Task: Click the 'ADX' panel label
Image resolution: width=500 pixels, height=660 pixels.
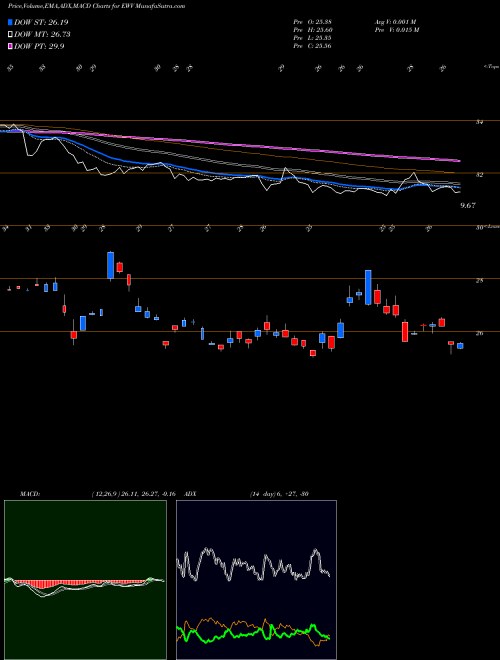Action: [190, 494]
